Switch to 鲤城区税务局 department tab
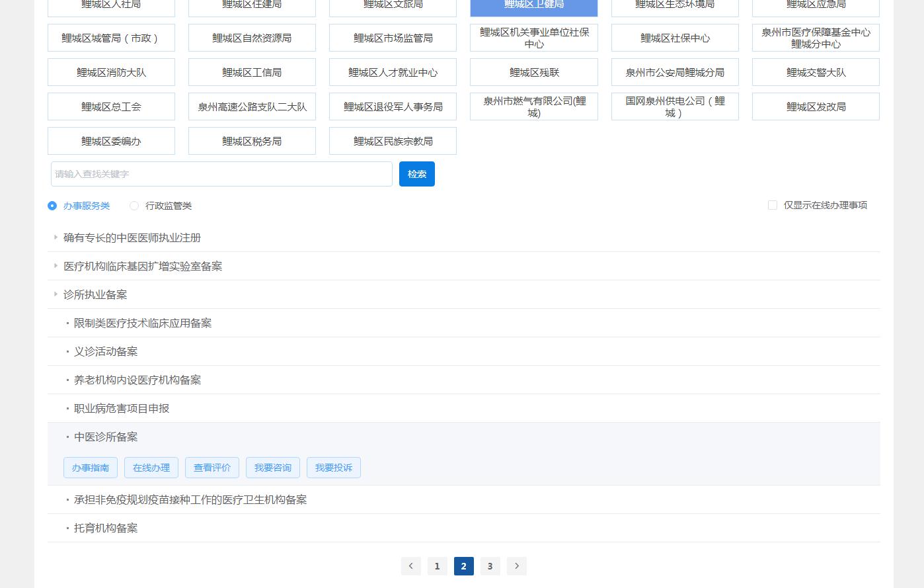Image resolution: width=924 pixels, height=588 pixels. click(x=252, y=142)
